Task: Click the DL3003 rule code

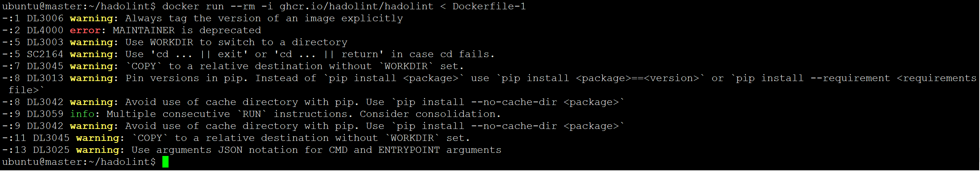Action: click(x=45, y=42)
